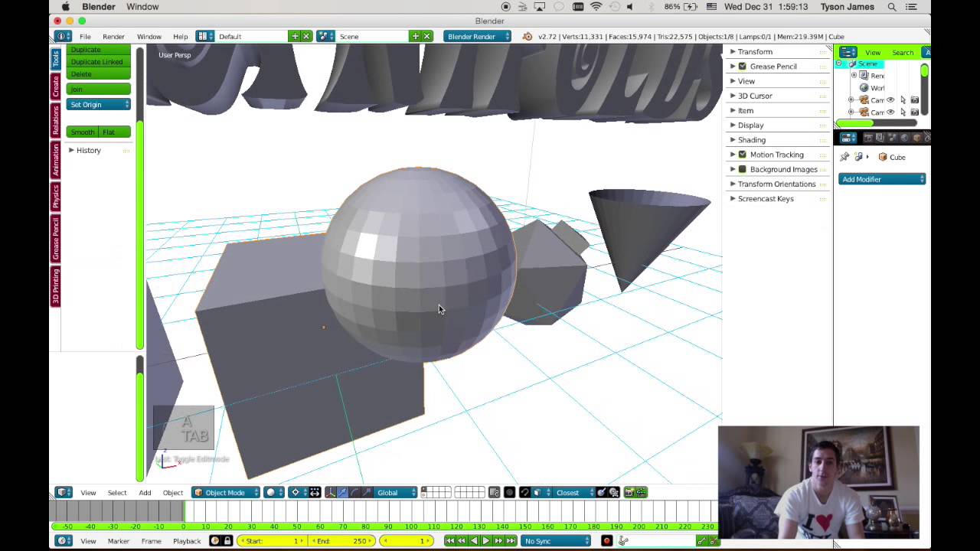Image resolution: width=980 pixels, height=551 pixels.
Task: Click the Start frame field
Action: (x=272, y=541)
